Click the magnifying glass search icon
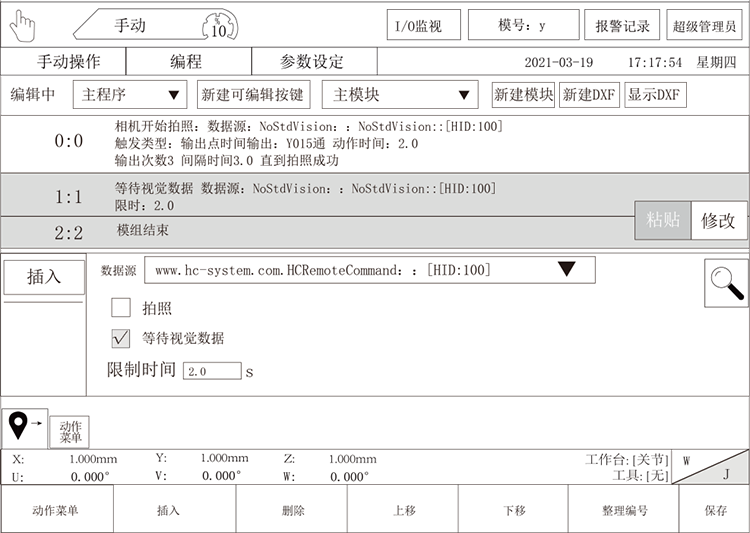The height and width of the screenshot is (533, 750). coord(727,282)
